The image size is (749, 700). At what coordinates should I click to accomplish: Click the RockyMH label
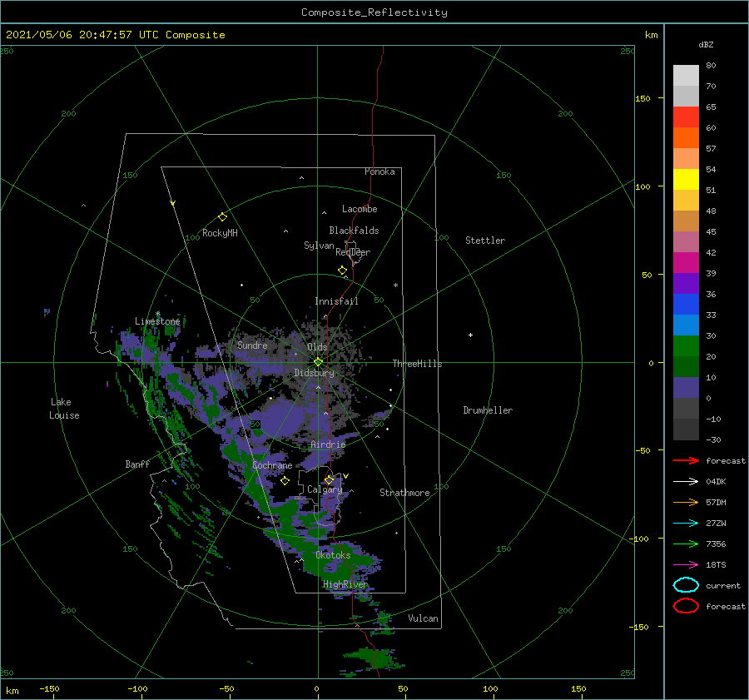pyautogui.click(x=220, y=233)
